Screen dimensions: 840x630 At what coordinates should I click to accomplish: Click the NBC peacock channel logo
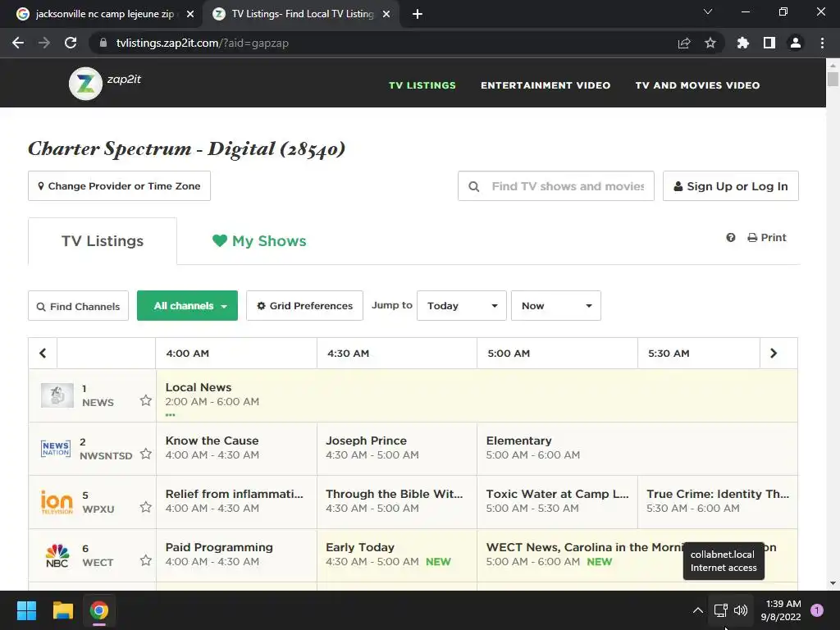(57, 555)
